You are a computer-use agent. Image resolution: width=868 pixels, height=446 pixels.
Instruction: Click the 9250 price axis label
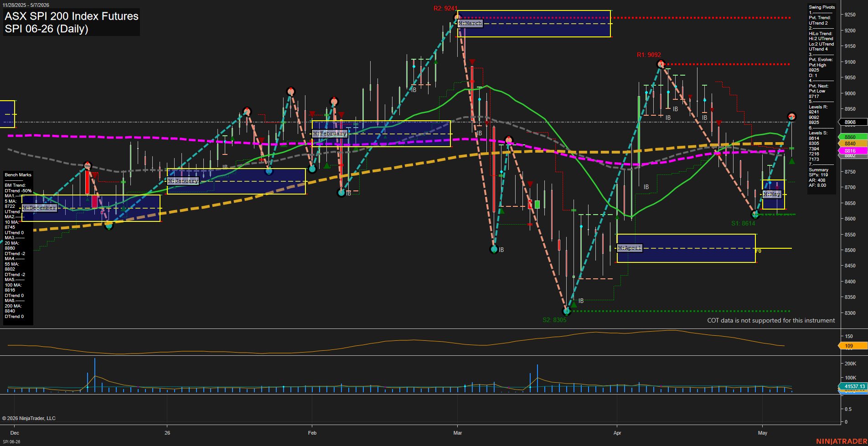tap(850, 15)
